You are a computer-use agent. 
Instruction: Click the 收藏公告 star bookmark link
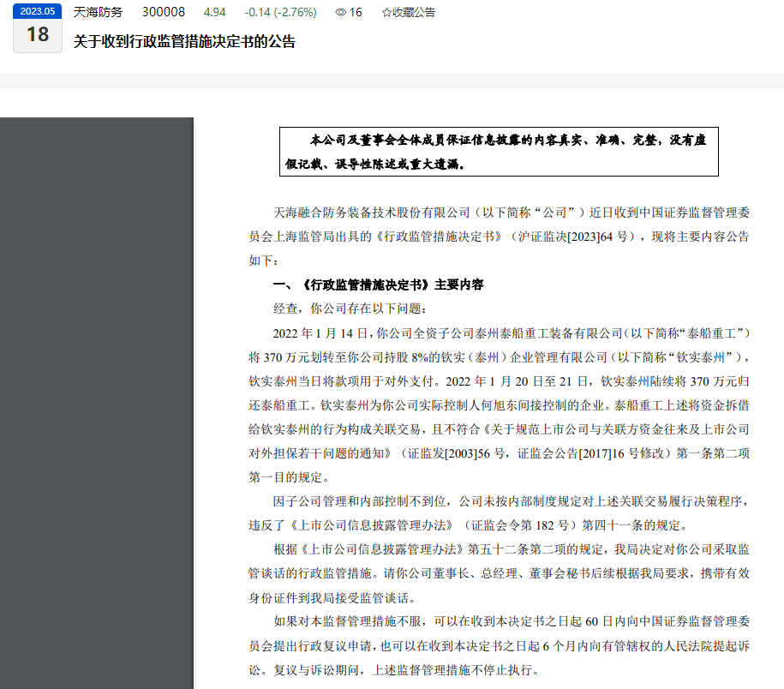coord(409,12)
